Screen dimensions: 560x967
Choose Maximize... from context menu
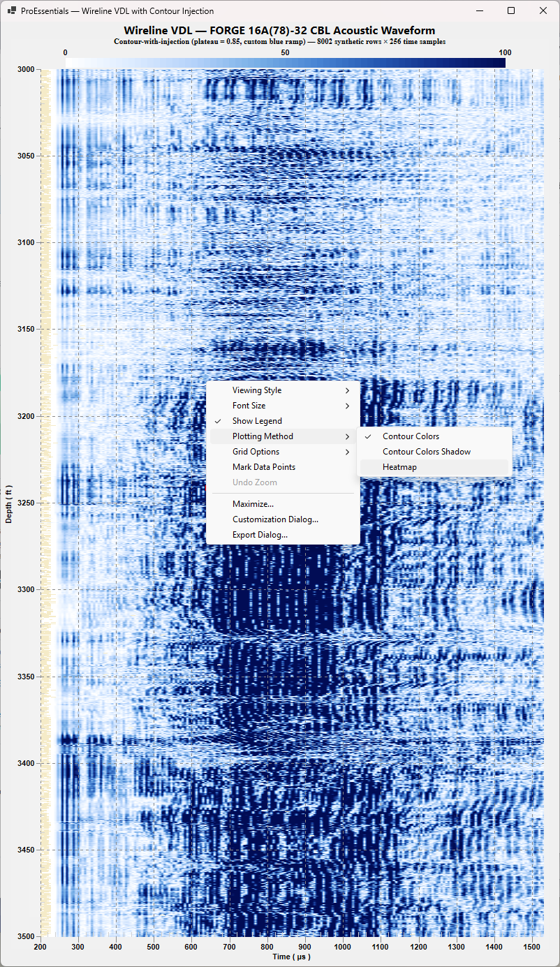click(283, 504)
